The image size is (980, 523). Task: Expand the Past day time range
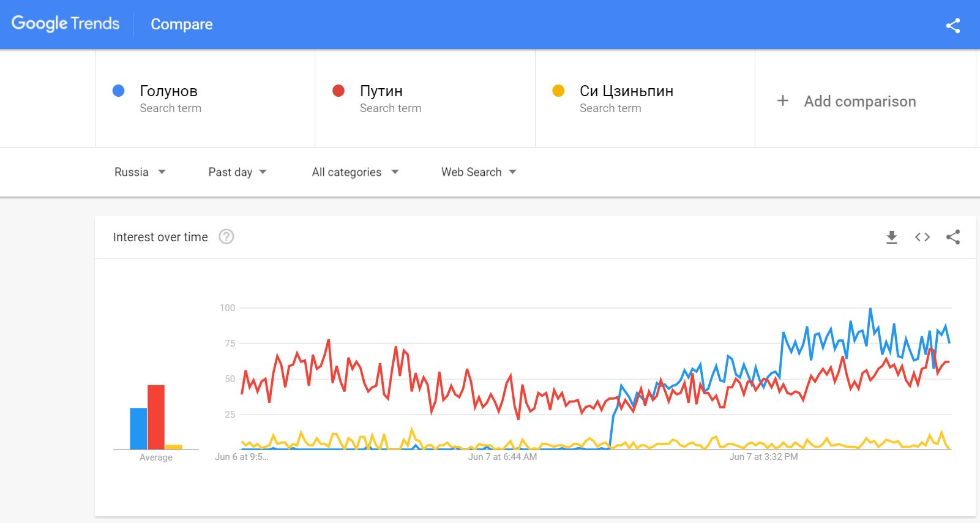(x=237, y=172)
